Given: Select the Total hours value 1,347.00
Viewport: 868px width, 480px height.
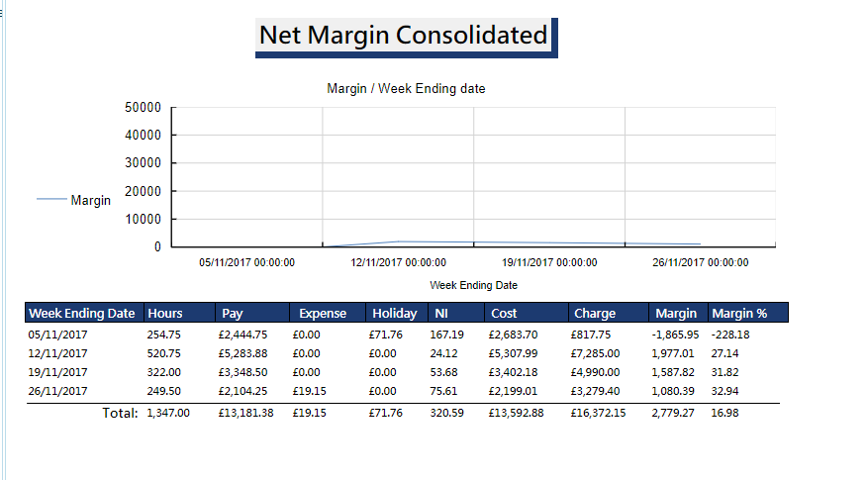Looking at the screenshot, I should coord(167,413).
